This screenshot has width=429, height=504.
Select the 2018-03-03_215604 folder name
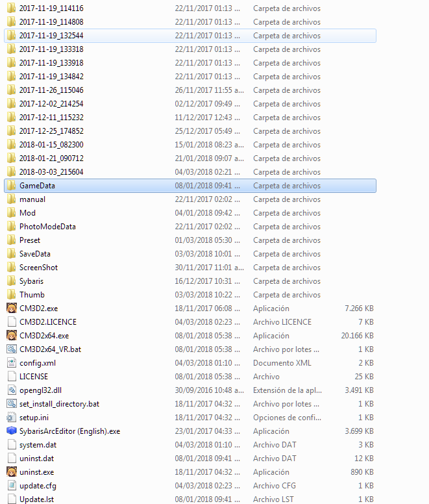coord(51,172)
